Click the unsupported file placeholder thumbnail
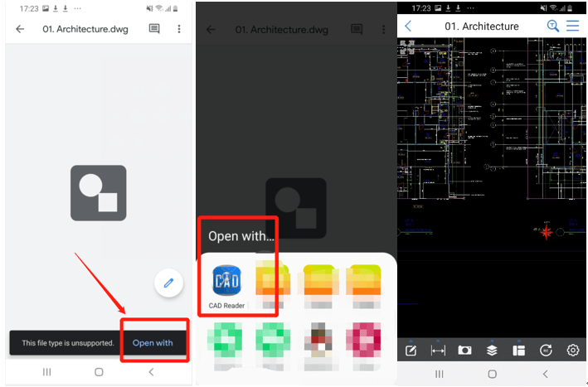Viewport: 588px width, 387px height. tap(98, 193)
